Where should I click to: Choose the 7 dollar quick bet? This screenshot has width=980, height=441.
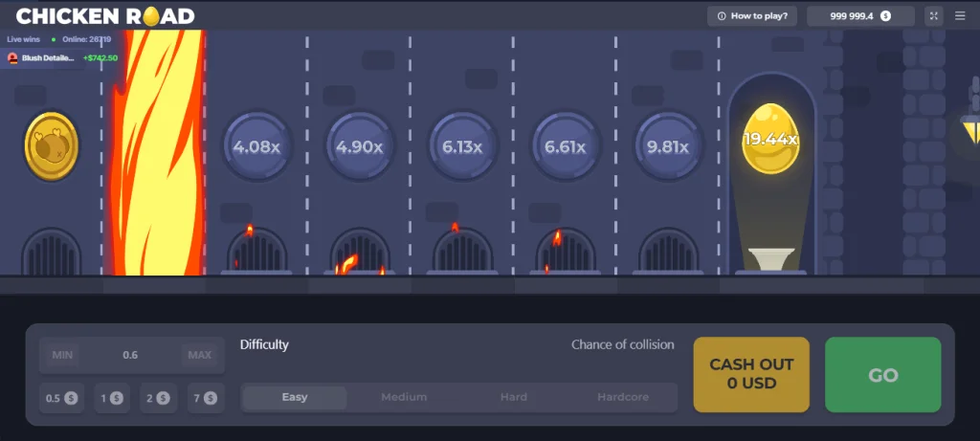pos(206,398)
